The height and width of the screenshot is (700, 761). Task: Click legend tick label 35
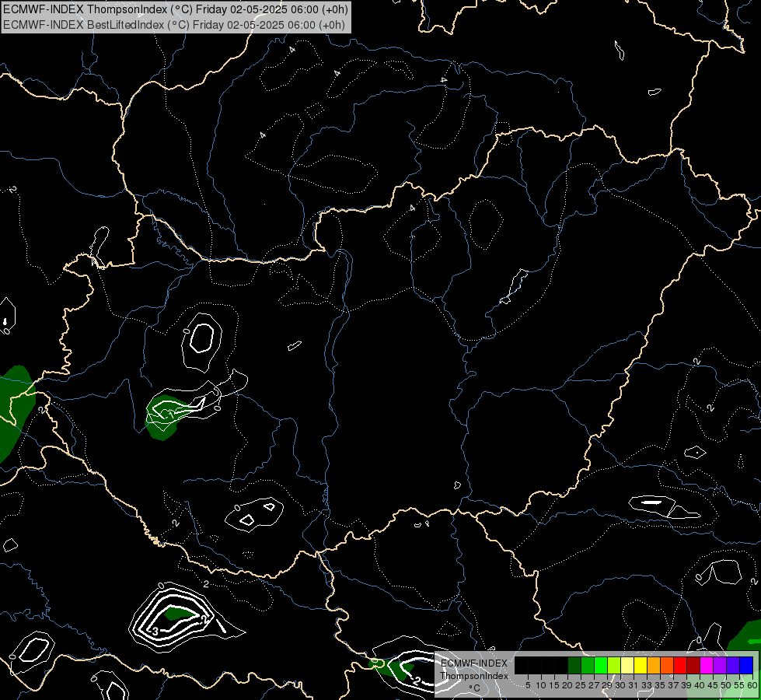660,685
